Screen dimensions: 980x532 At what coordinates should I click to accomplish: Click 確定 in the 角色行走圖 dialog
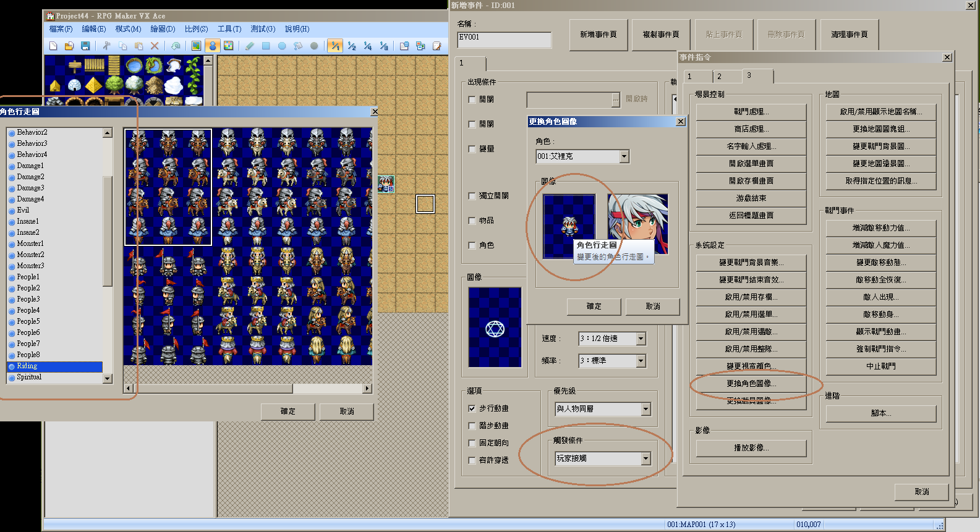point(288,412)
